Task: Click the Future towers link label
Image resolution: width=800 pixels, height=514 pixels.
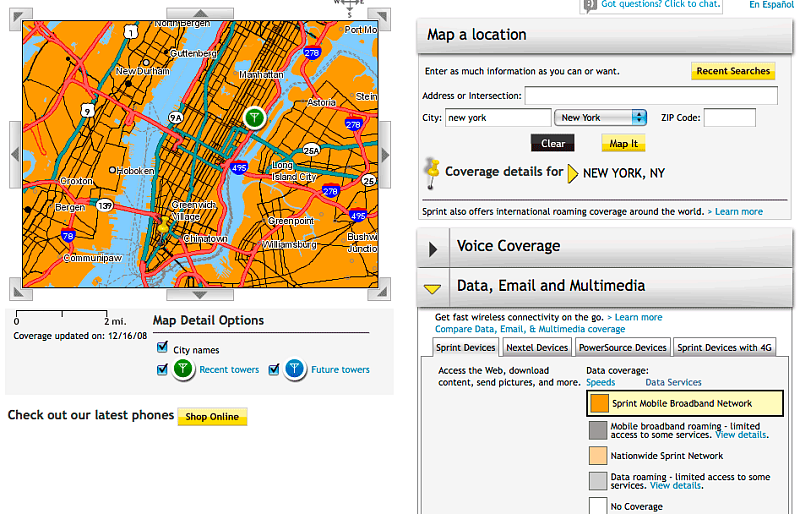Action: [340, 370]
